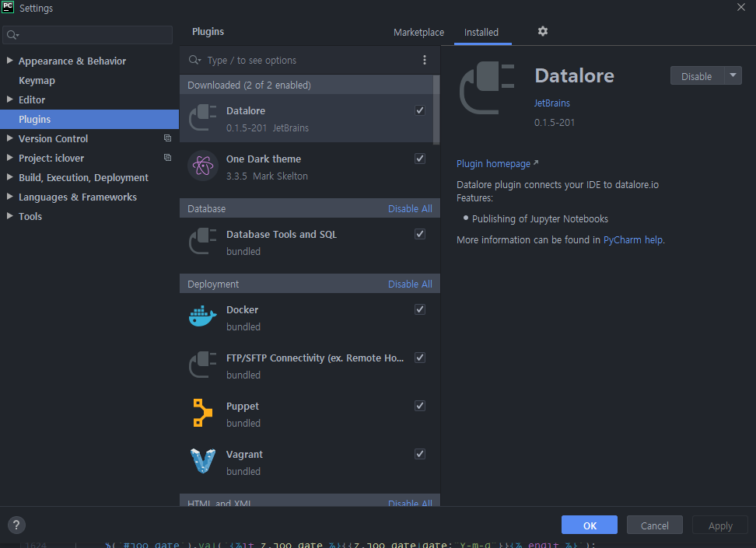Select the Puppet plugin row
Image resolution: width=756 pixels, height=548 pixels.
pos(310,414)
